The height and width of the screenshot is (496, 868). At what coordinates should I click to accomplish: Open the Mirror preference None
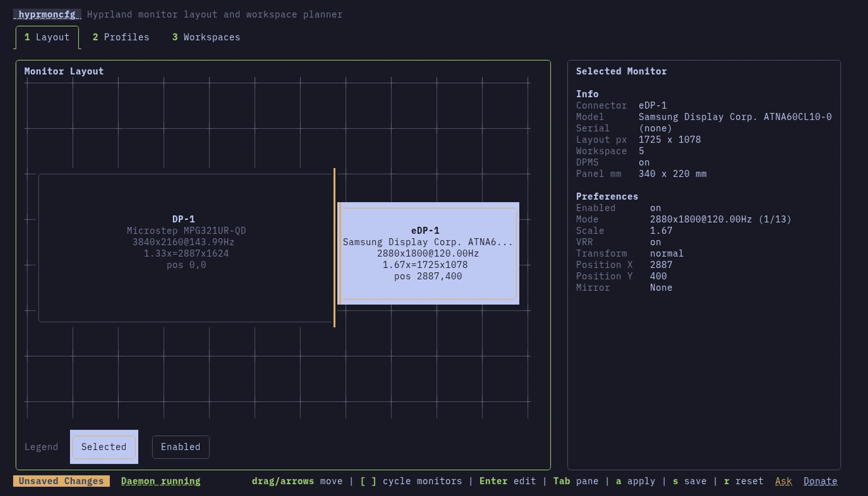661,288
